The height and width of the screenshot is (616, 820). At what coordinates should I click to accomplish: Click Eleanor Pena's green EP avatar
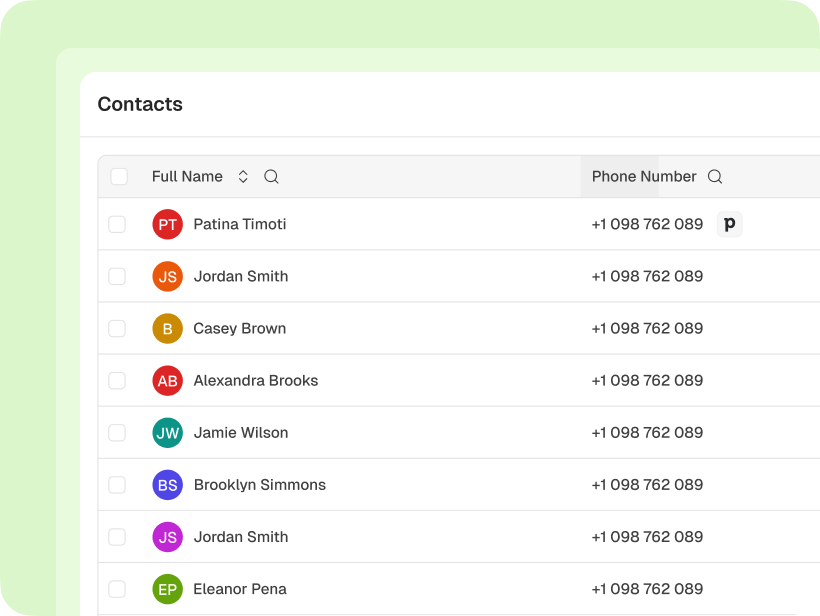click(x=168, y=589)
